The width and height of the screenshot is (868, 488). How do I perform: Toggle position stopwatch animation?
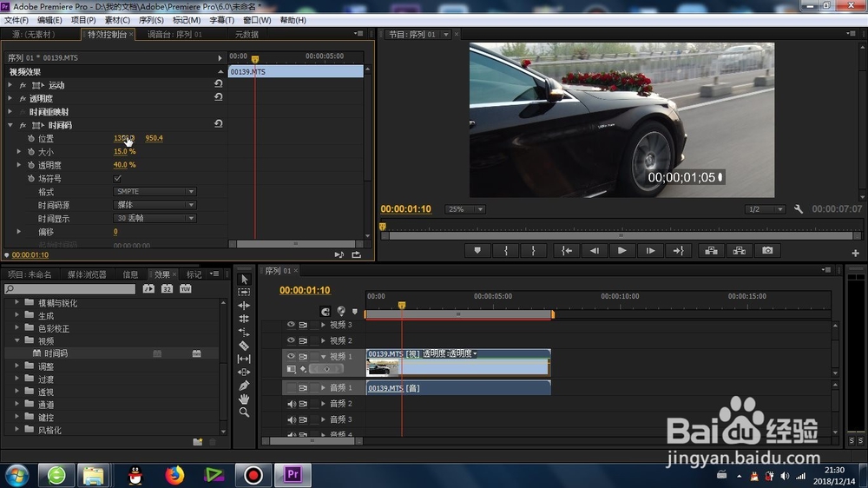[31, 138]
